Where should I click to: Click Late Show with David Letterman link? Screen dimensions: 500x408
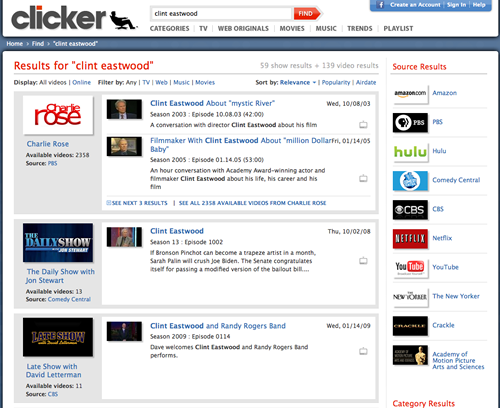(53, 371)
